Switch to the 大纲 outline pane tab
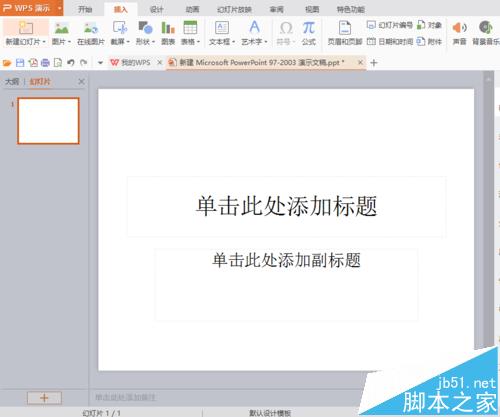The image size is (500, 417). [x=12, y=81]
